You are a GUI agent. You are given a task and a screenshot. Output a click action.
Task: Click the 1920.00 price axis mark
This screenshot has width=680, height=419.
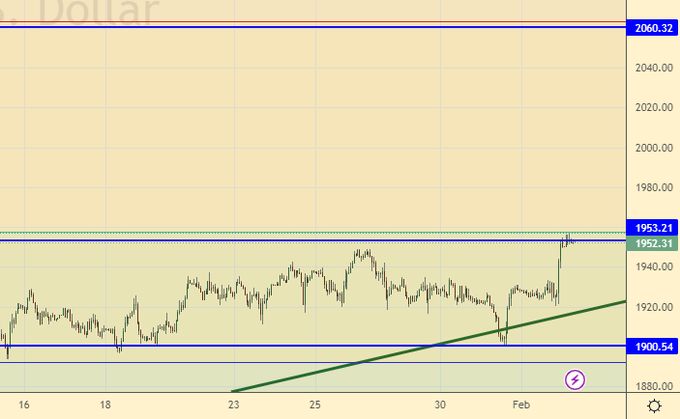tap(652, 307)
